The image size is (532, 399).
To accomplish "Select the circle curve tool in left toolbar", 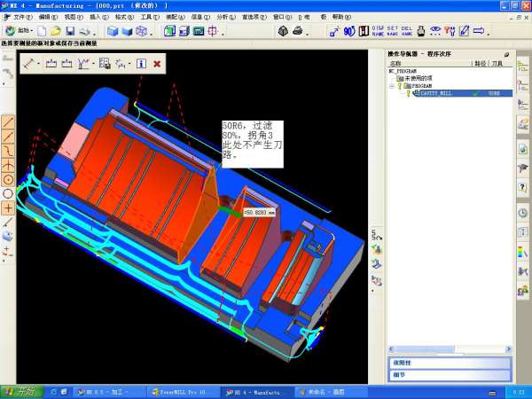I will pyautogui.click(x=8, y=192).
